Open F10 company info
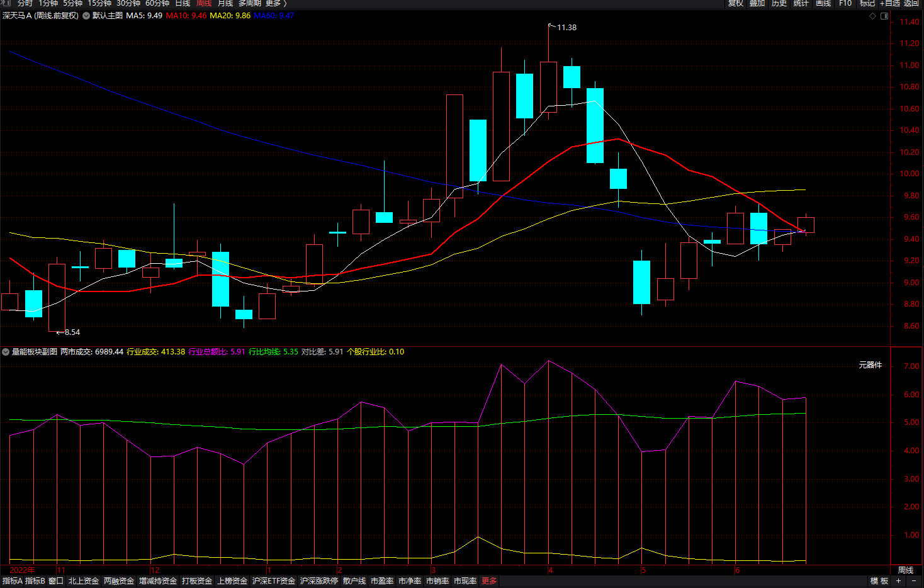Image resolution: width=924 pixels, height=588 pixels. 845,3
